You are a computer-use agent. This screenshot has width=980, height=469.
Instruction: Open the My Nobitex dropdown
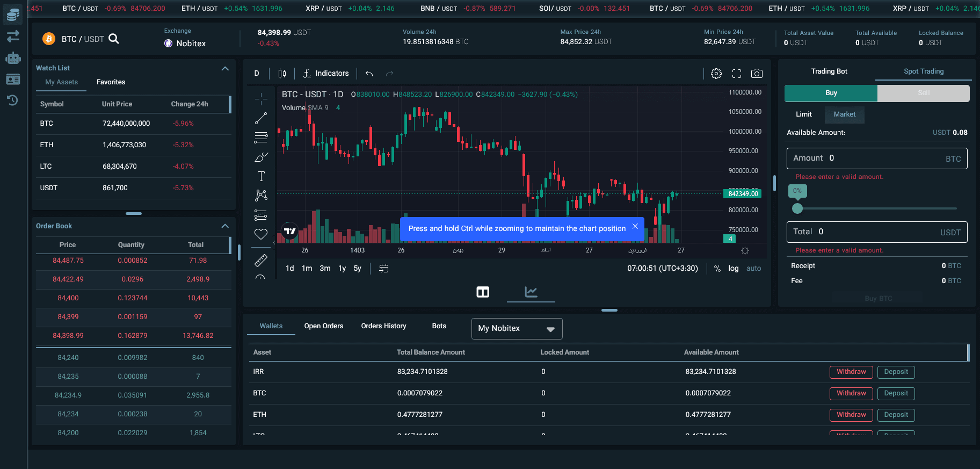pyautogui.click(x=517, y=329)
